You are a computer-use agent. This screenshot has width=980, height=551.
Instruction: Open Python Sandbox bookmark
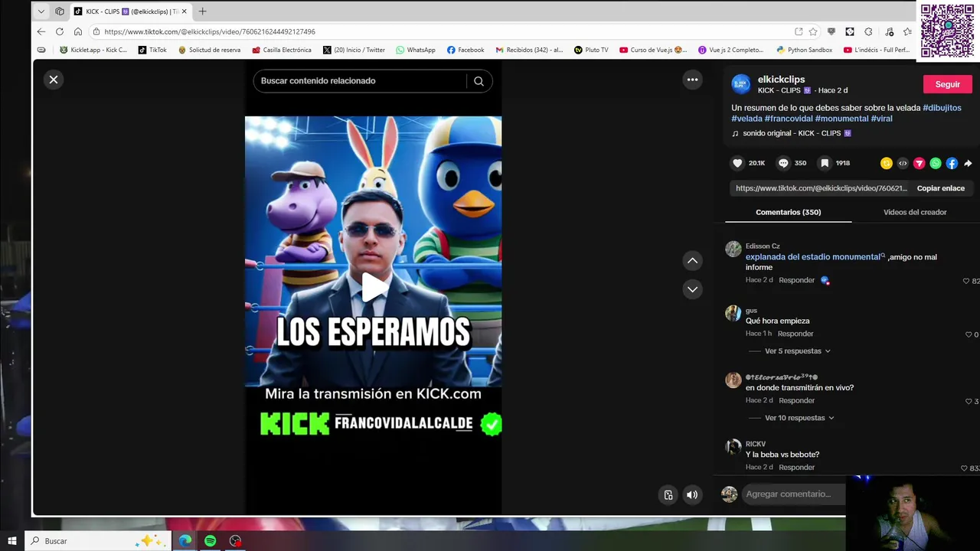(804, 50)
